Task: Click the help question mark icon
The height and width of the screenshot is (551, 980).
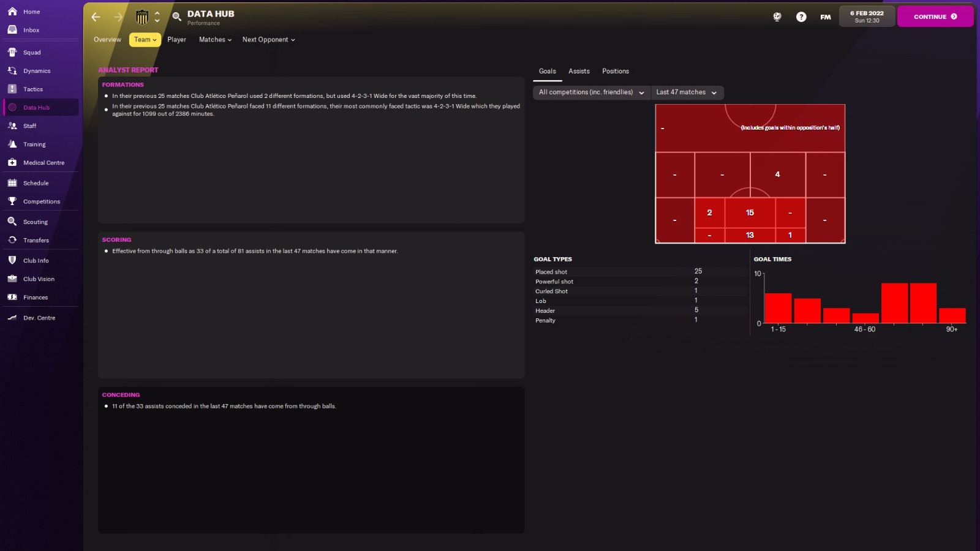Action: point(801,17)
